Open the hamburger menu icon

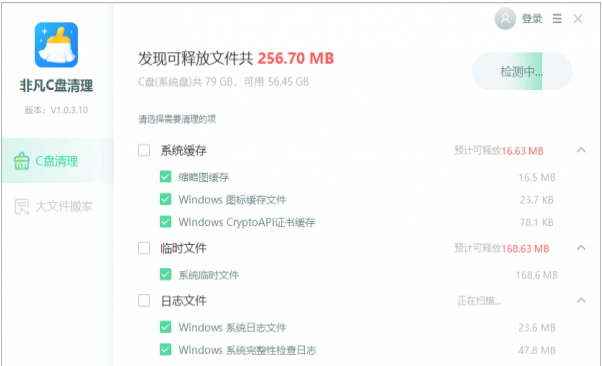557,18
